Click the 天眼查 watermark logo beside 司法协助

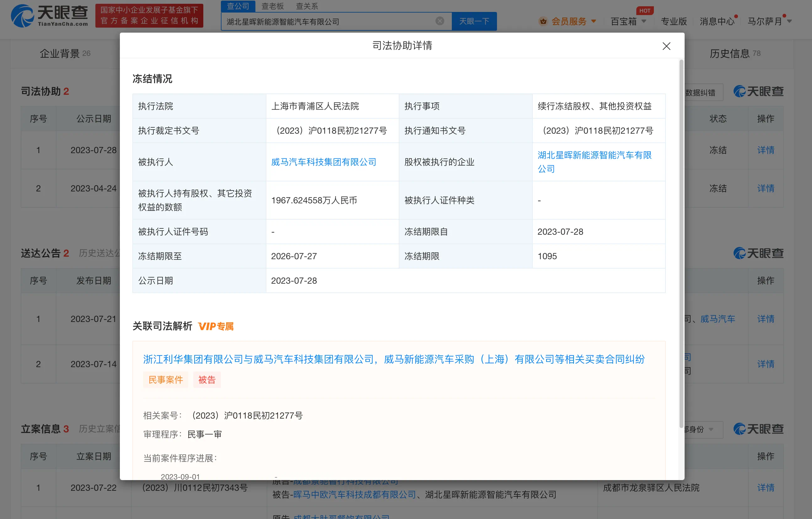(758, 91)
